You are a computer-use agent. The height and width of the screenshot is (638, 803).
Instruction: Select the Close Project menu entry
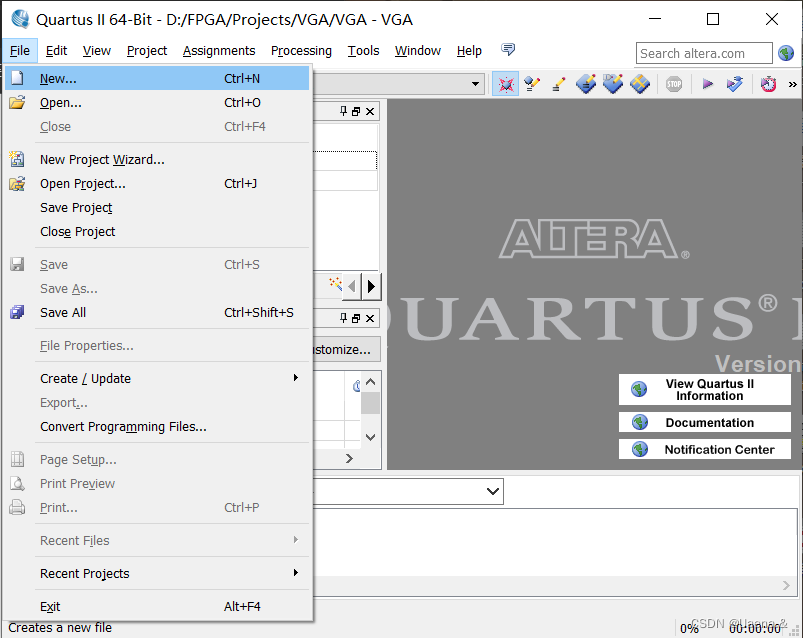pos(157,231)
